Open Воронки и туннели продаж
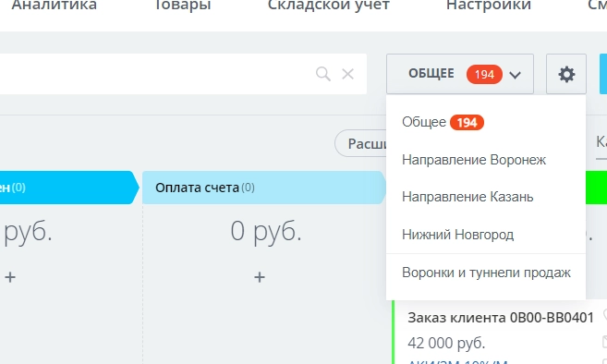 tap(486, 273)
